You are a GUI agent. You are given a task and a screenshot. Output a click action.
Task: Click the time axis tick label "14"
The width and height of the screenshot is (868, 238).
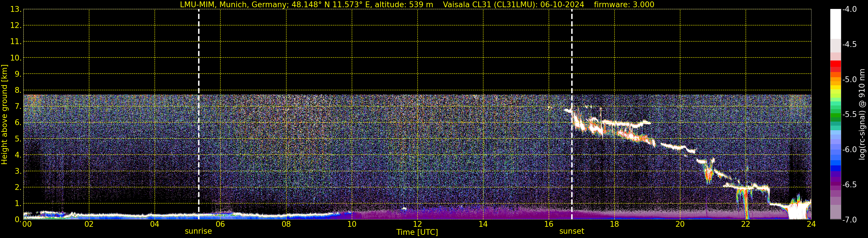pos(483,224)
